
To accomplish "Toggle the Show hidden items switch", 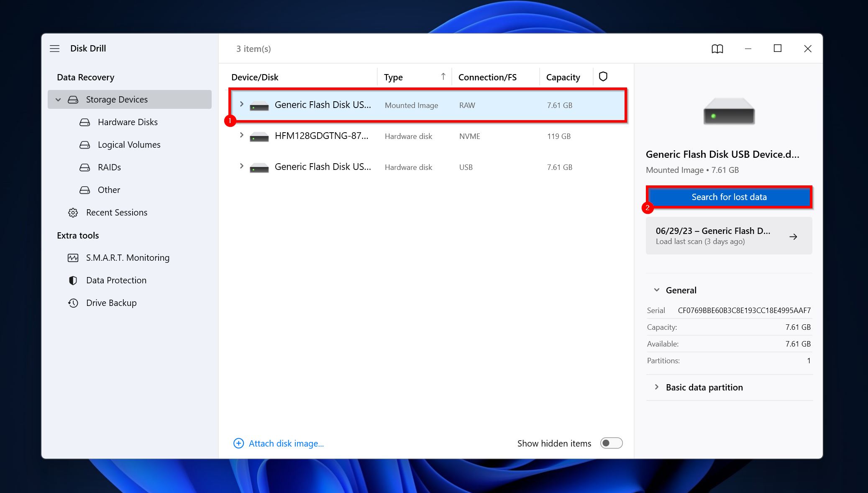I will [610, 443].
